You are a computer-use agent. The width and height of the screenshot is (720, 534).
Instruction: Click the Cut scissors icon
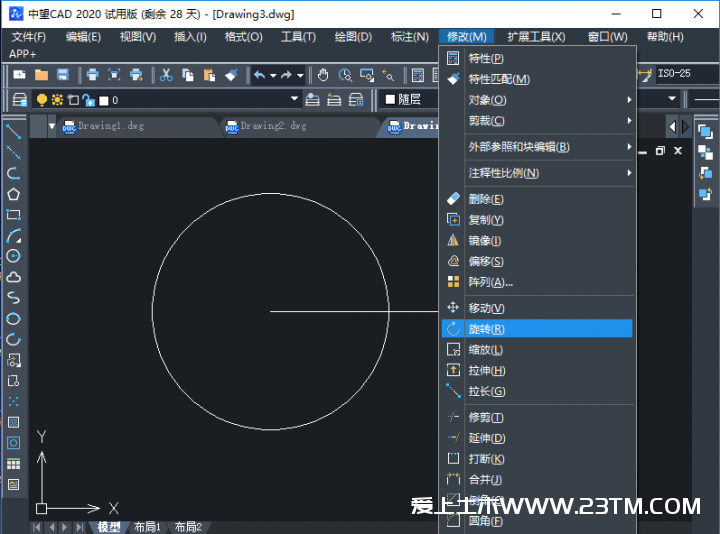(x=166, y=75)
